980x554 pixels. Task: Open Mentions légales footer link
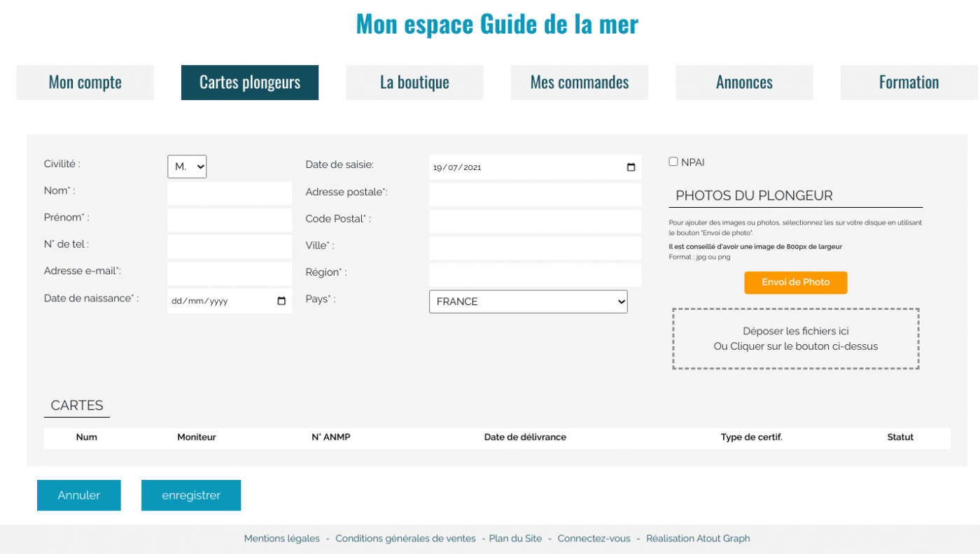tap(281, 539)
